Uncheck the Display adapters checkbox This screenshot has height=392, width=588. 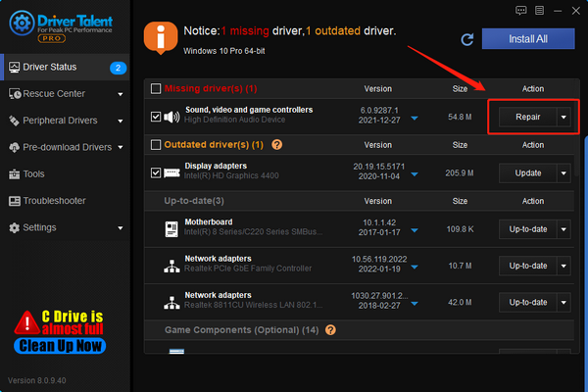click(156, 172)
